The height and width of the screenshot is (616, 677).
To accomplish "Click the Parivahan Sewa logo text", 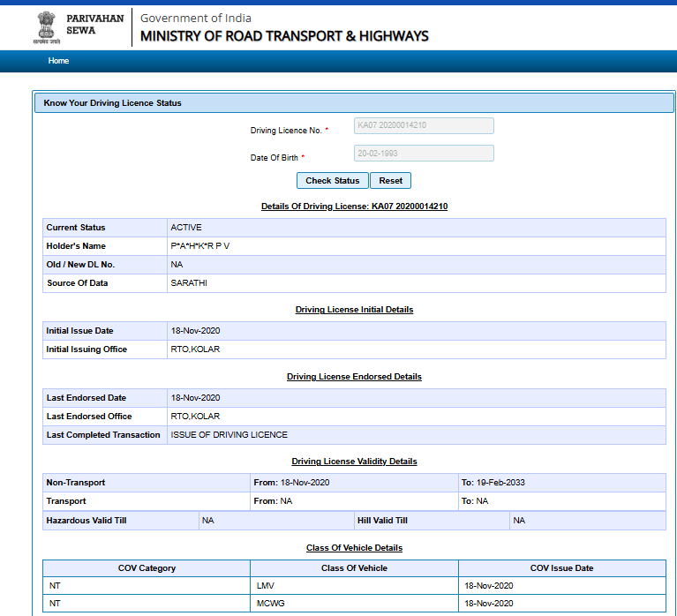I will 95,25.
